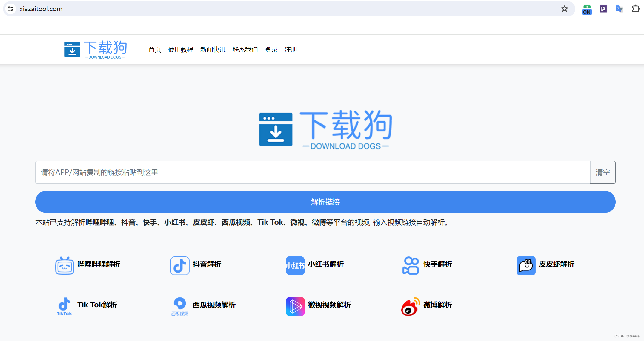Click the Xiaohongshu parsing icon
The height and width of the screenshot is (341, 644).
pyautogui.click(x=295, y=265)
